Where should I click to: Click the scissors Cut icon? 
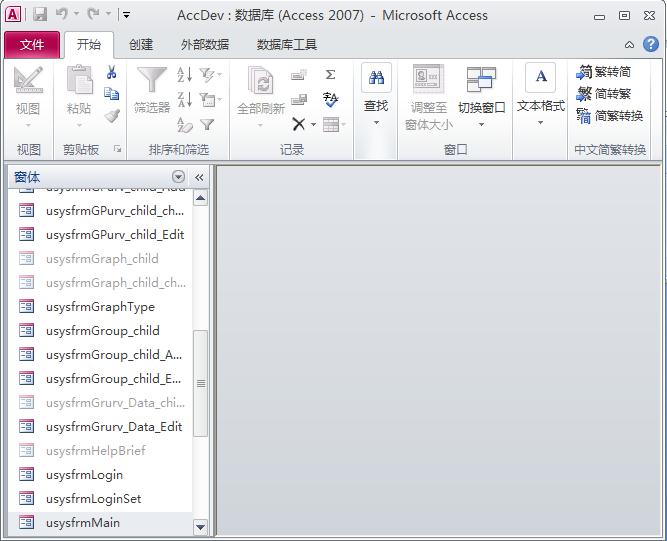coord(111,72)
